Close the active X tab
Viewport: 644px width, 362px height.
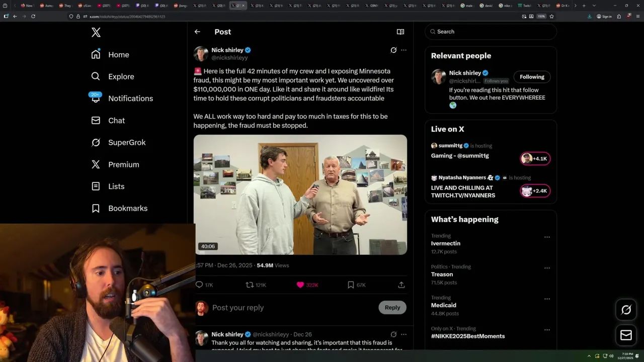tap(244, 6)
